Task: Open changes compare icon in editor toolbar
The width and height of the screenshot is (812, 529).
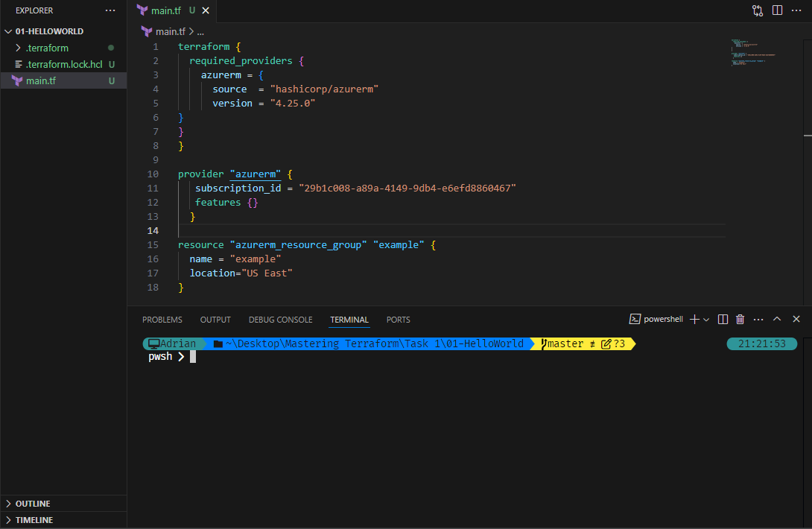Action: (x=758, y=10)
